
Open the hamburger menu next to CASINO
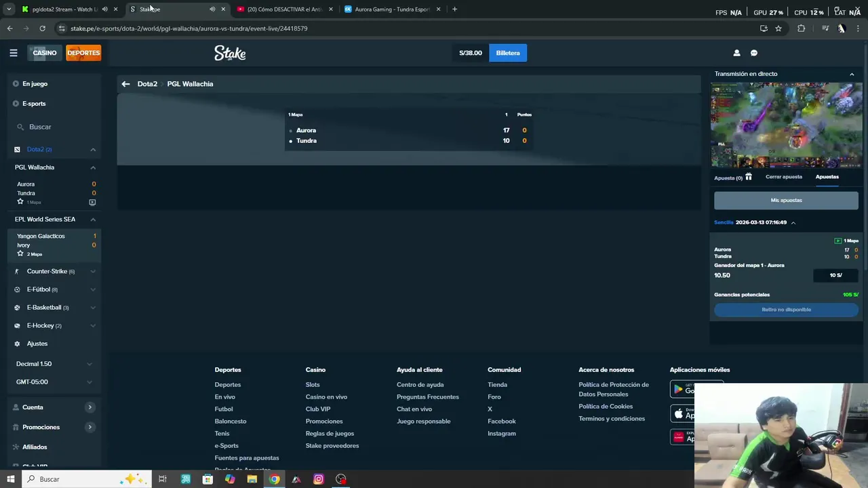click(x=14, y=53)
